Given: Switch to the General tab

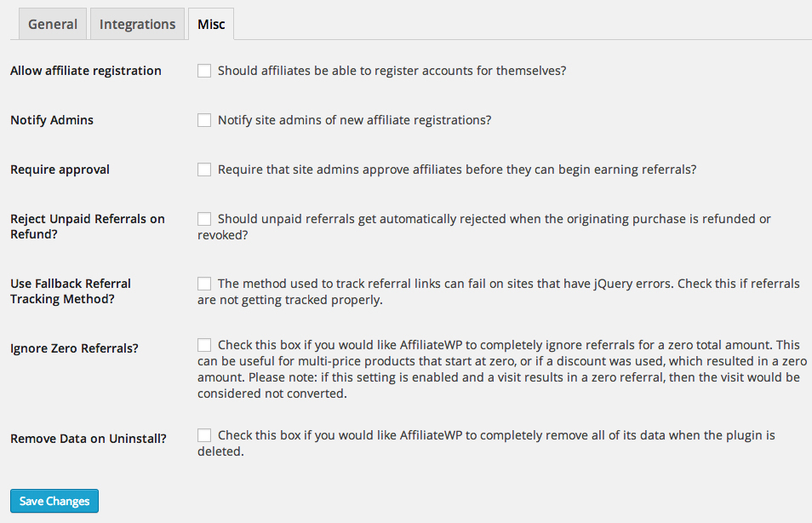Looking at the screenshot, I should 53,24.
